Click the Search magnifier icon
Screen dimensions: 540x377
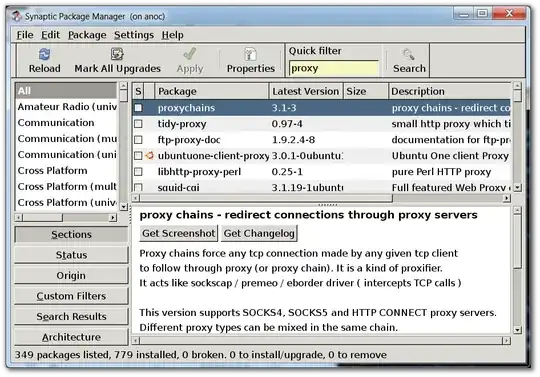(409, 54)
